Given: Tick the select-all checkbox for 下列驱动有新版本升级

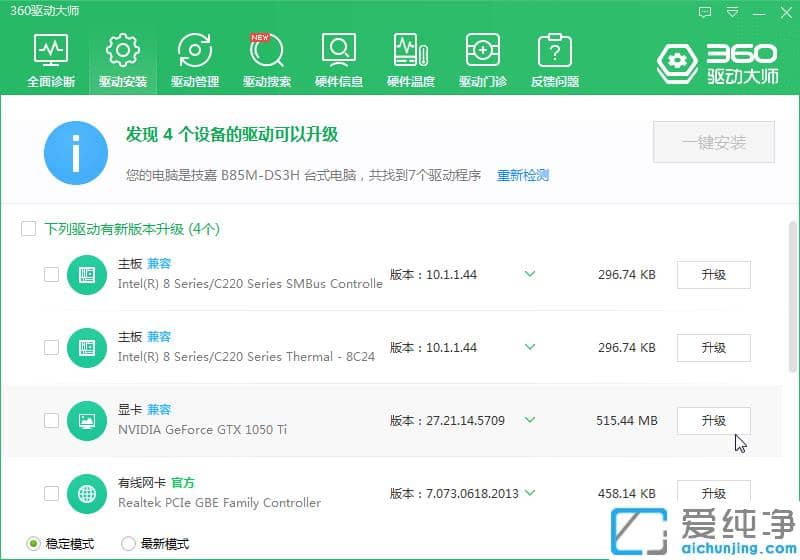Looking at the screenshot, I should 29,229.
